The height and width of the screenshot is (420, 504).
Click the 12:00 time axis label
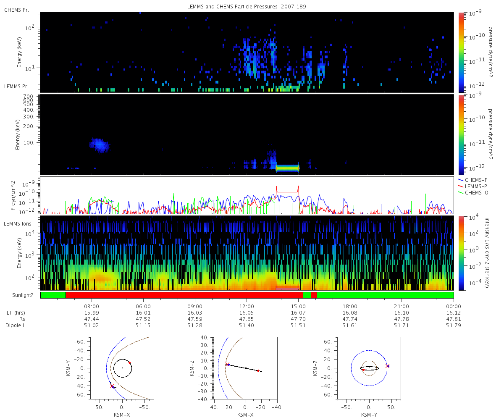point(246,307)
